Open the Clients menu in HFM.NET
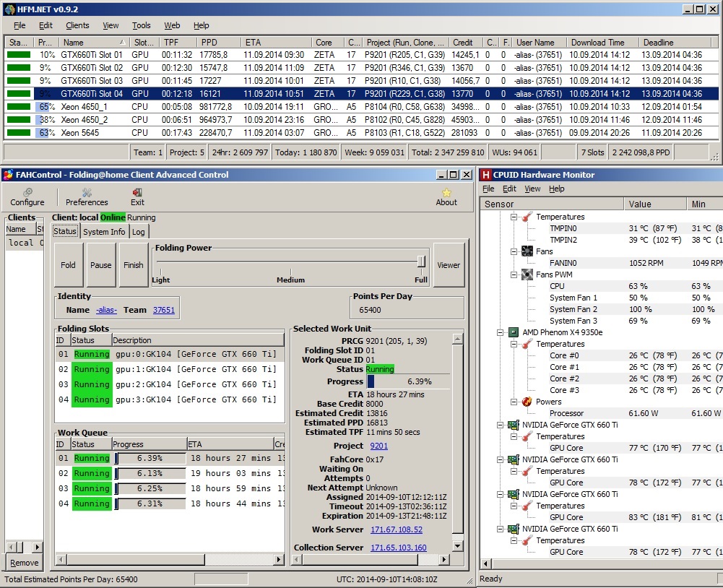 point(77,25)
